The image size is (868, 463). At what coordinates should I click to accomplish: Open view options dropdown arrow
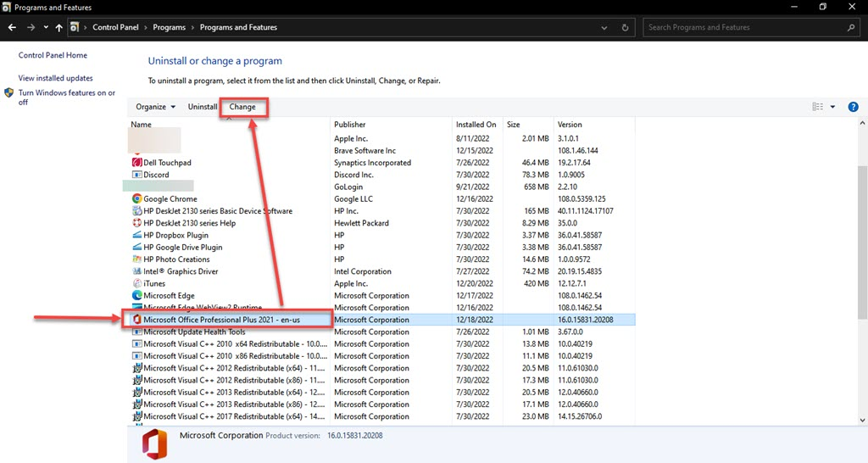click(832, 107)
